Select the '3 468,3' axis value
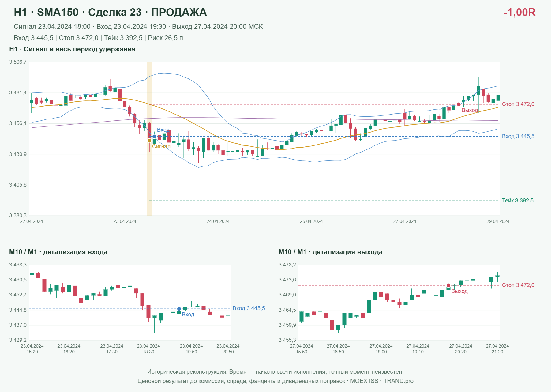The height and width of the screenshot is (392, 551). [18, 265]
